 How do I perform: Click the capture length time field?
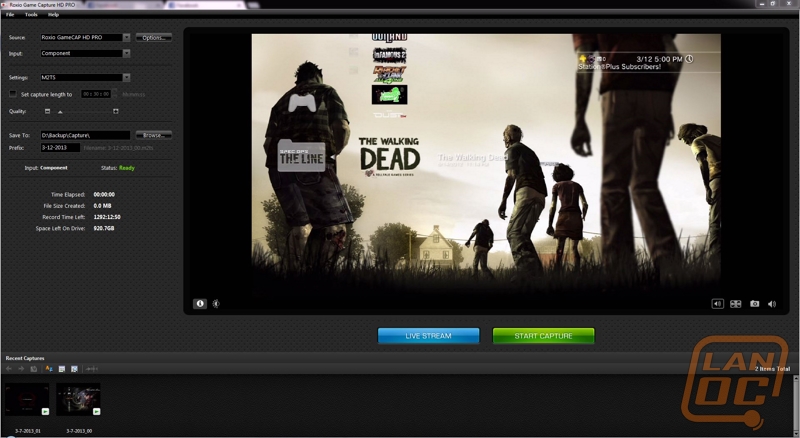pyautogui.click(x=96, y=94)
